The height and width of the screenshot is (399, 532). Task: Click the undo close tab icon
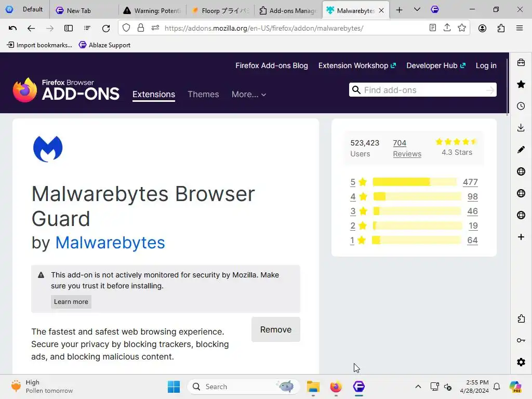point(12,28)
